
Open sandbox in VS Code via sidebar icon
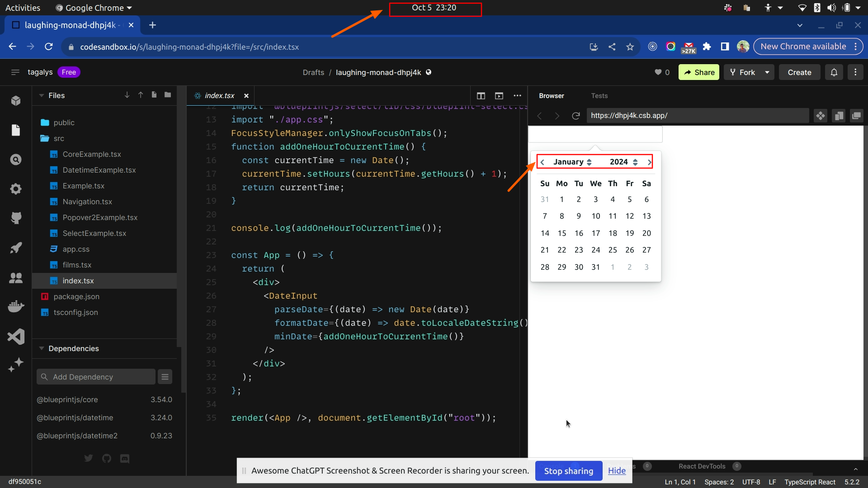16,336
